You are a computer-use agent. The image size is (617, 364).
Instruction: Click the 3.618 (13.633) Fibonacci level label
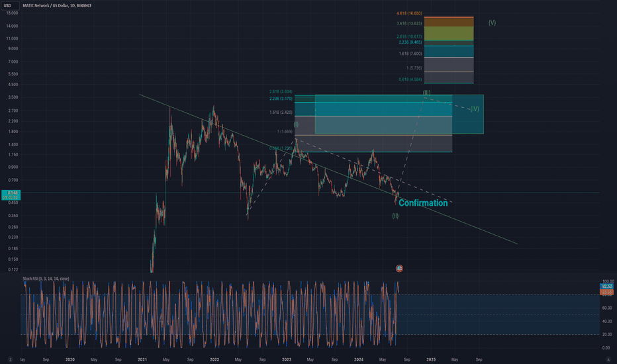coord(409,24)
